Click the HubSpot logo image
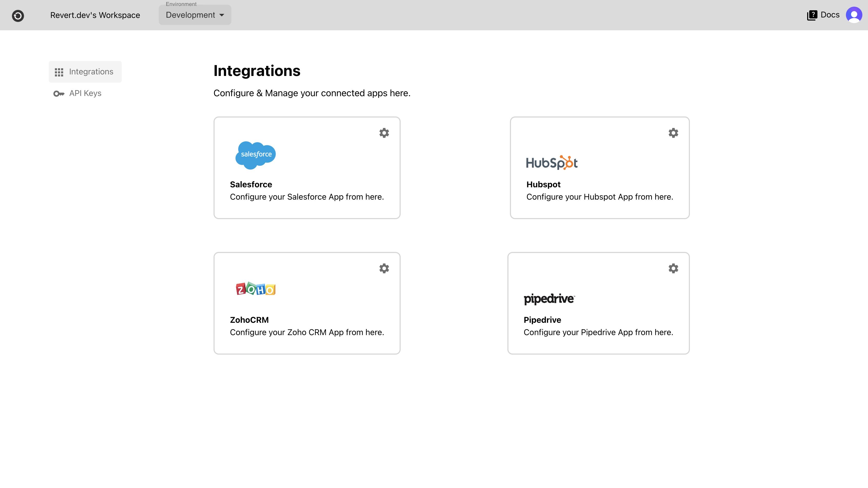The image size is (868, 488). (x=552, y=162)
